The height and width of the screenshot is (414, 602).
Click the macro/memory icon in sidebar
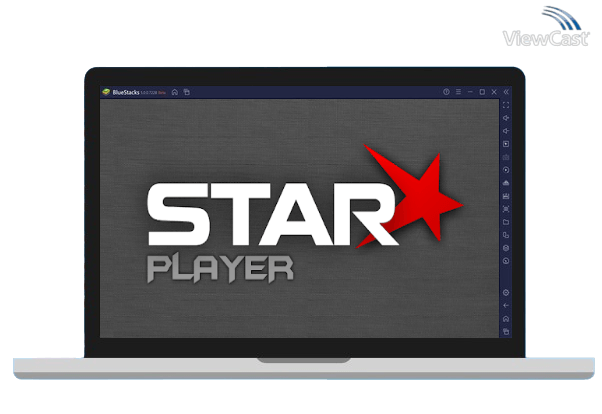(506, 196)
